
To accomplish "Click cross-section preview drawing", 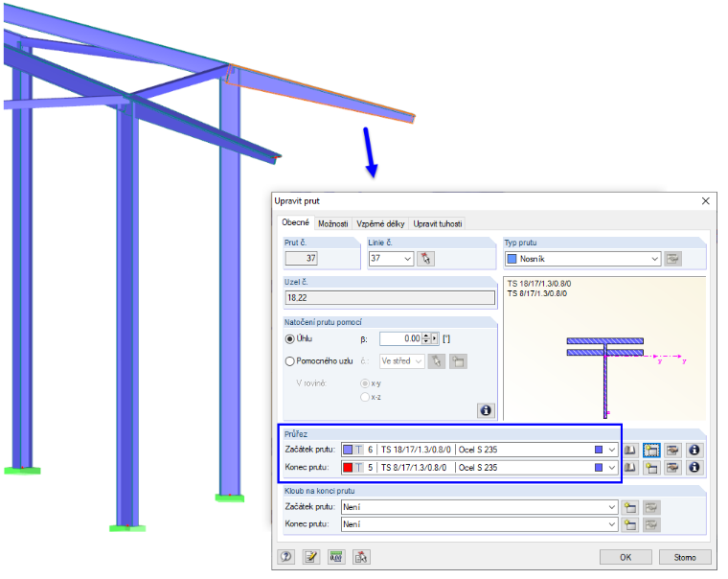I will click(x=605, y=378).
